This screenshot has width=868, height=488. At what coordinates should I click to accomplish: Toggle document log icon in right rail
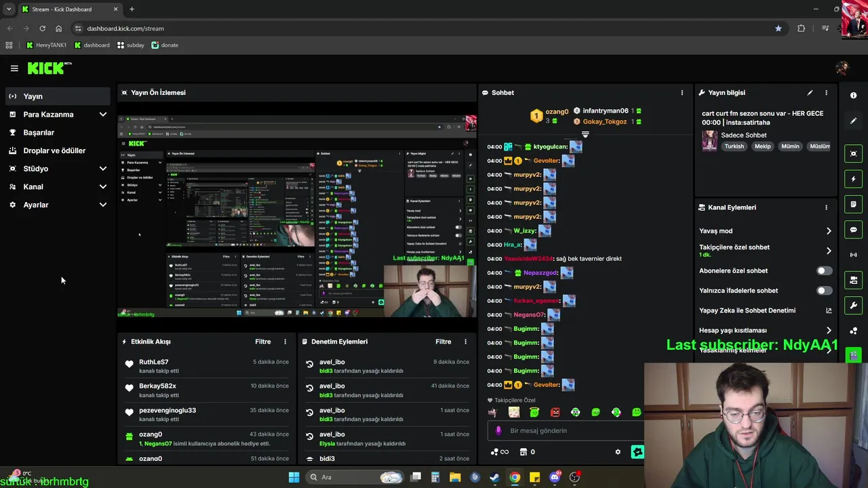pyautogui.click(x=853, y=204)
